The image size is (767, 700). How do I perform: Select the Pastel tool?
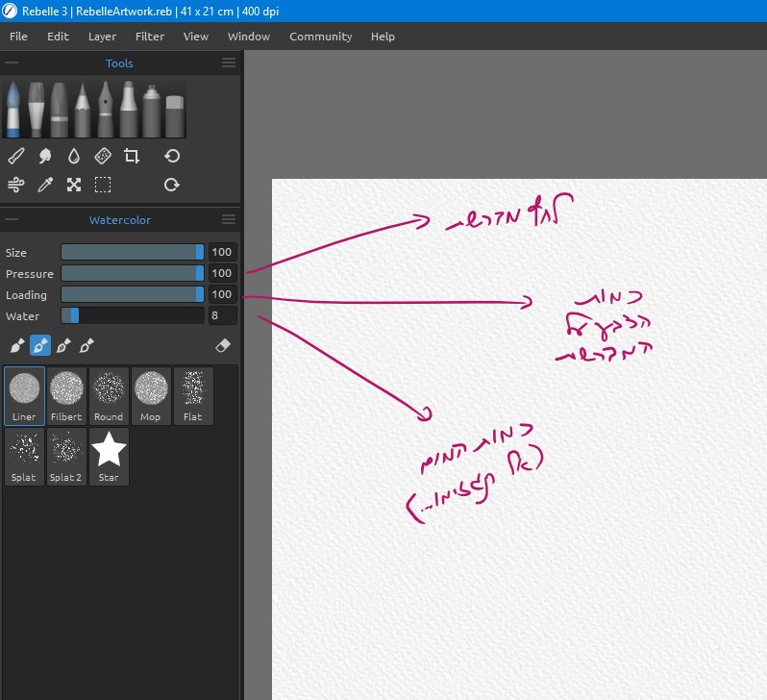coord(60,110)
